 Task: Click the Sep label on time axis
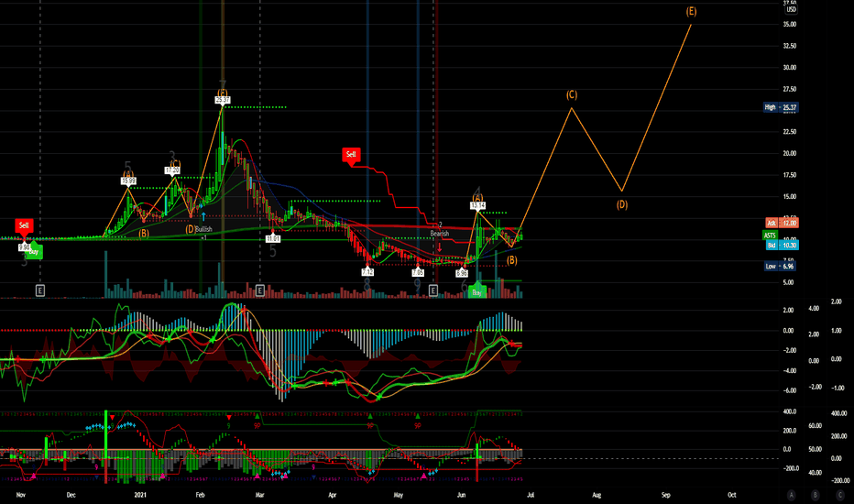665,495
